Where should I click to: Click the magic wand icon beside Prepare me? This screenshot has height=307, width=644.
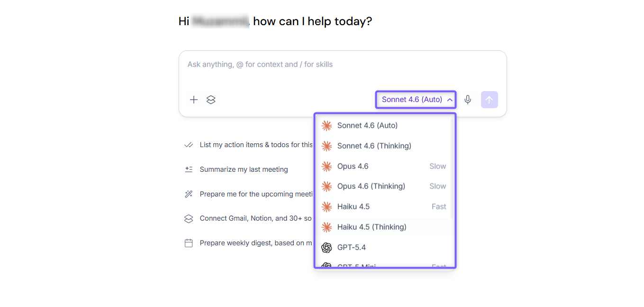point(189,194)
